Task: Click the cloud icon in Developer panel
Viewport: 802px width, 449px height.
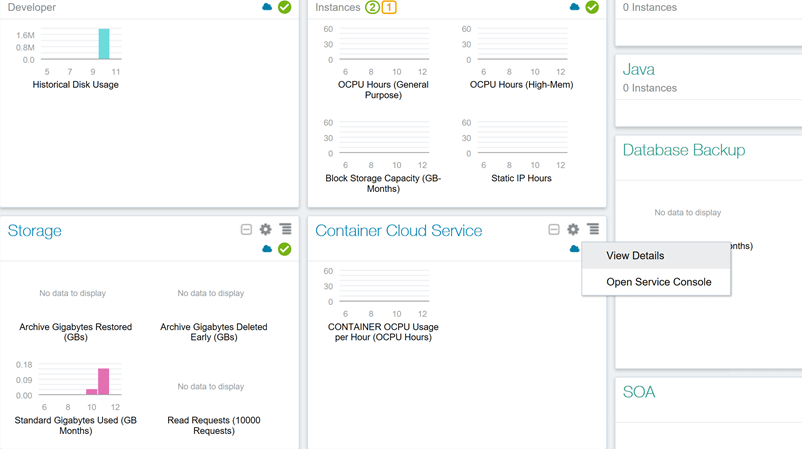Action: coord(267,7)
